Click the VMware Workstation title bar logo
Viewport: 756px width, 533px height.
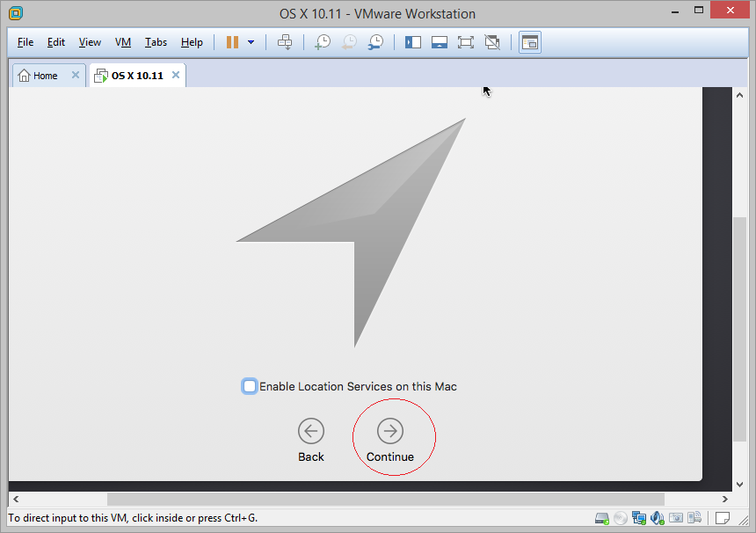click(16, 13)
